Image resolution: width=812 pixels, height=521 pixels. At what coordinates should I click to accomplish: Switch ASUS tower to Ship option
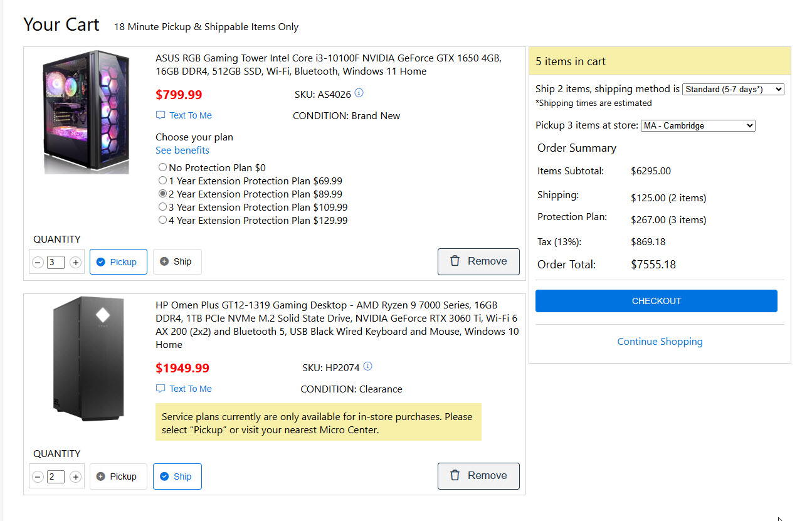point(177,262)
